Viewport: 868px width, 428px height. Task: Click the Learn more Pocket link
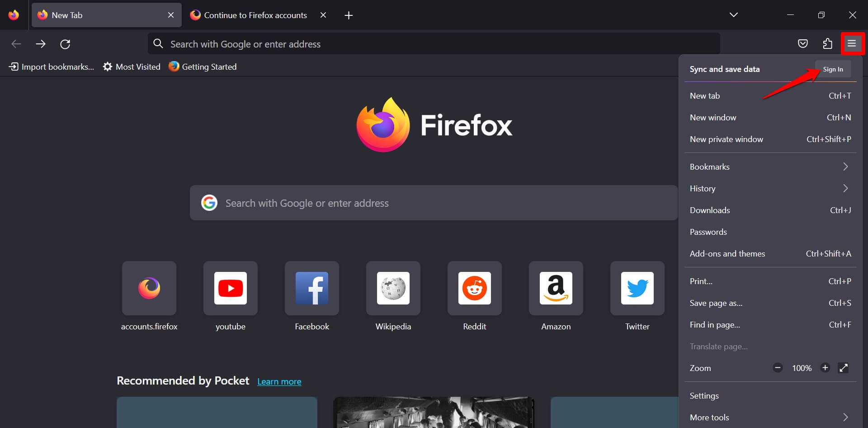pos(279,381)
